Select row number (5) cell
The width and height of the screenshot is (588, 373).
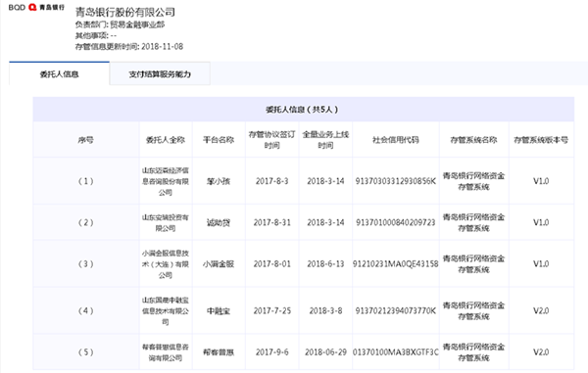coord(86,352)
